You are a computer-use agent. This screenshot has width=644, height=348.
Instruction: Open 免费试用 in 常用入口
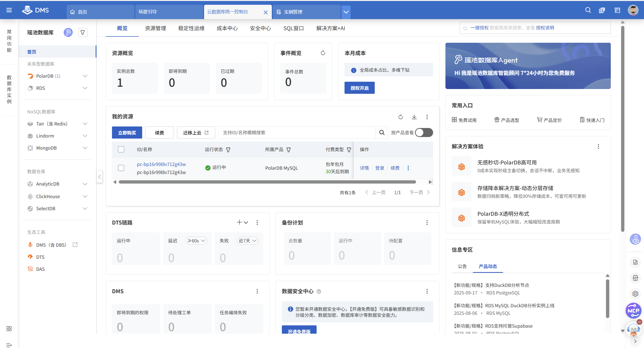(464, 120)
